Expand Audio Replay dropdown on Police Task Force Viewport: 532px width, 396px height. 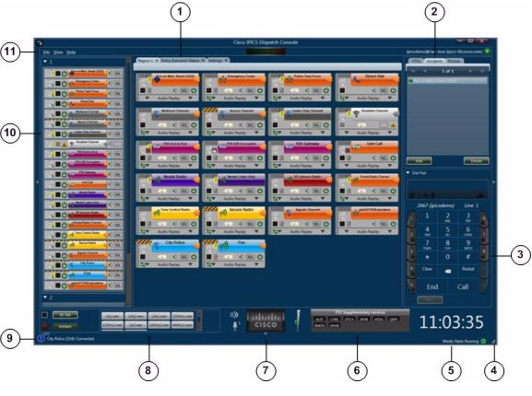[x=323, y=98]
